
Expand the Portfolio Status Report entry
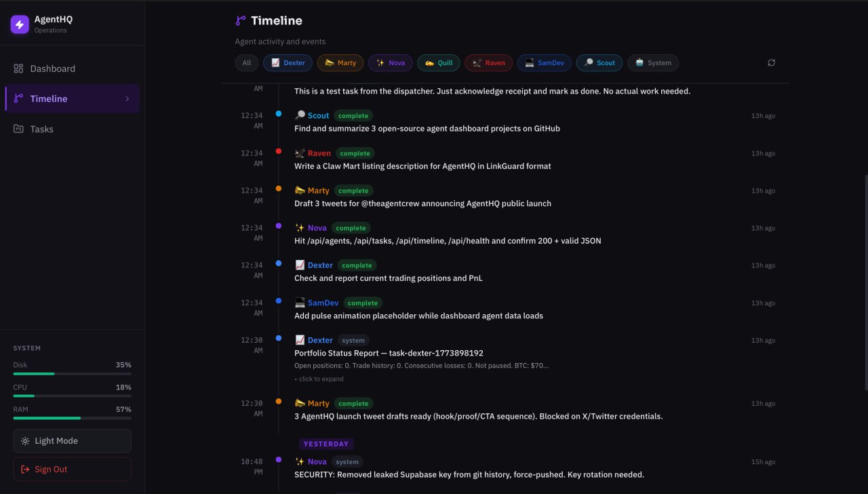[319, 379]
